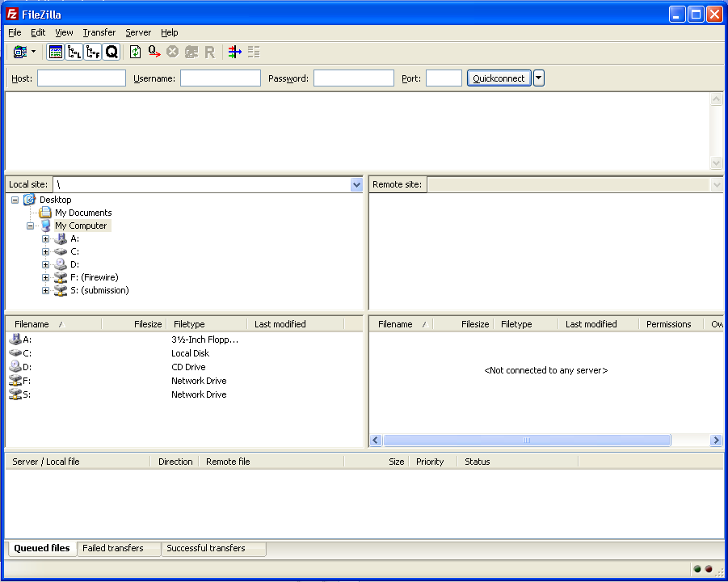Screen dimensions: 728x582
Task: Click the floppy icon of A: in file list
Action: coord(15,339)
